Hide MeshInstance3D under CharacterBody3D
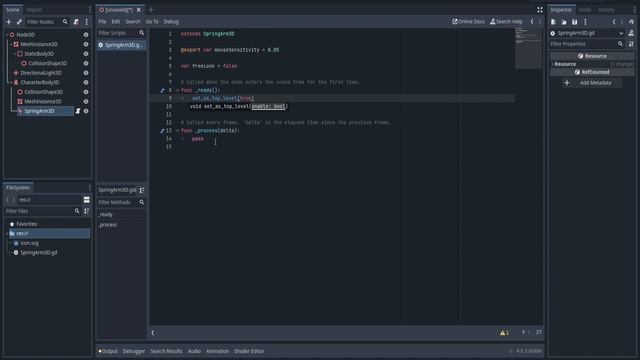The width and height of the screenshot is (640, 360). 86,101
